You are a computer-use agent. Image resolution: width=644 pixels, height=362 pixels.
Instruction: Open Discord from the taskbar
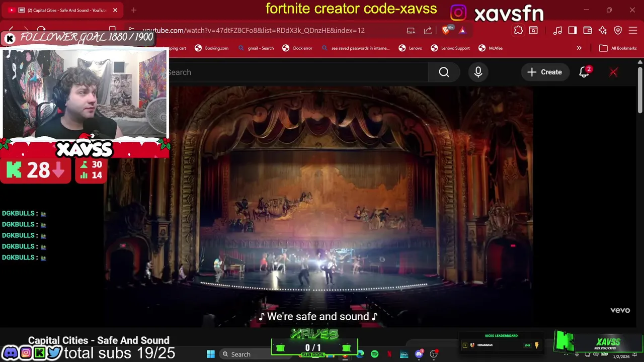[x=419, y=354]
